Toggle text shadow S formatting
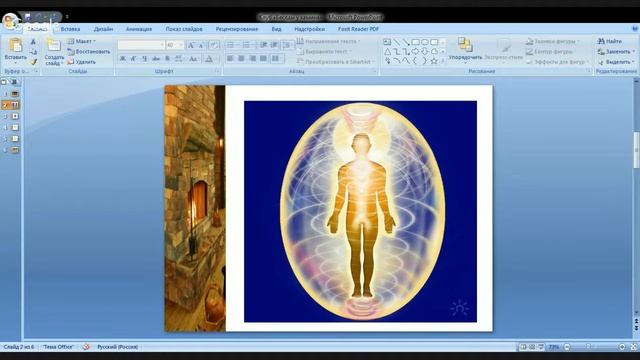Viewport: 640px width, 360px height. pos(167,59)
